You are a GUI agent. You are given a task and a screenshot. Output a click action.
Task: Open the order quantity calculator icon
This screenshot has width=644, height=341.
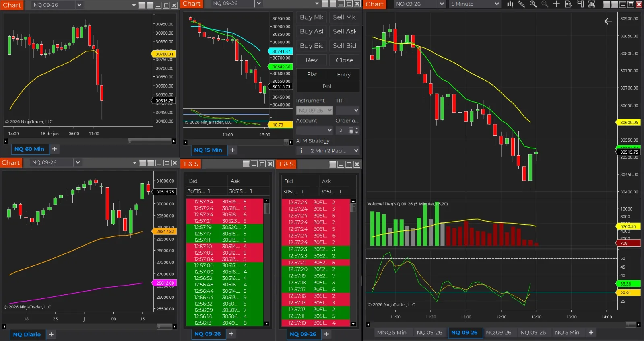point(351,130)
